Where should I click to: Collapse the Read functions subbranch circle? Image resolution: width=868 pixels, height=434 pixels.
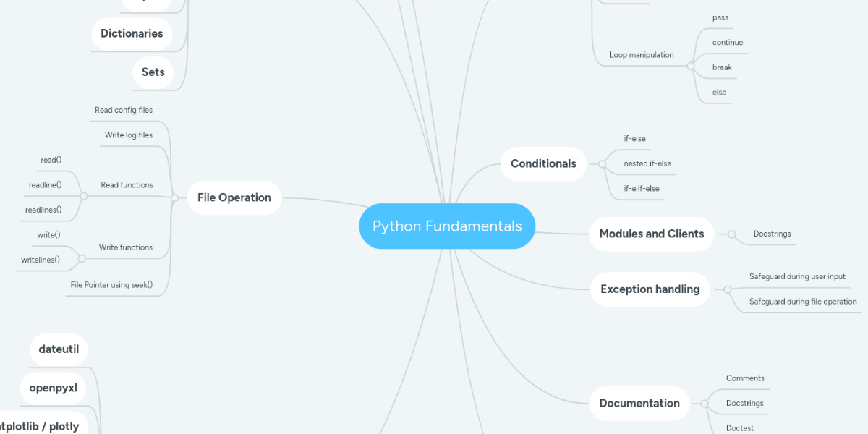coord(84,196)
